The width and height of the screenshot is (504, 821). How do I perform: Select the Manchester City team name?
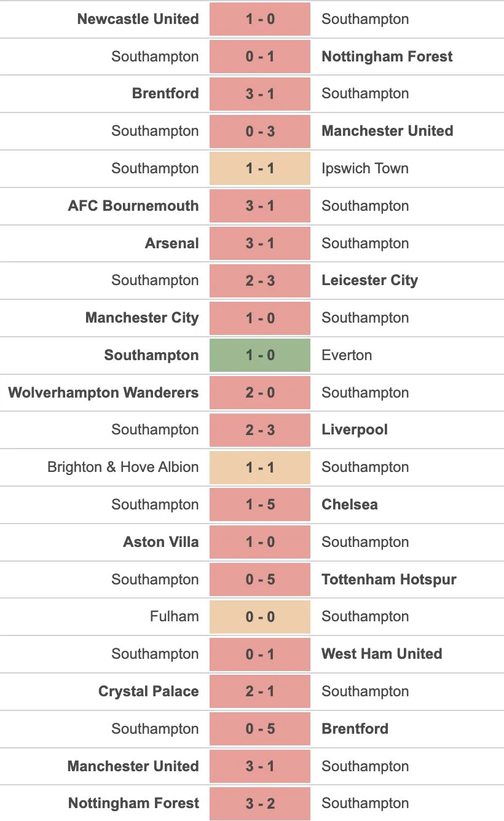142,318
